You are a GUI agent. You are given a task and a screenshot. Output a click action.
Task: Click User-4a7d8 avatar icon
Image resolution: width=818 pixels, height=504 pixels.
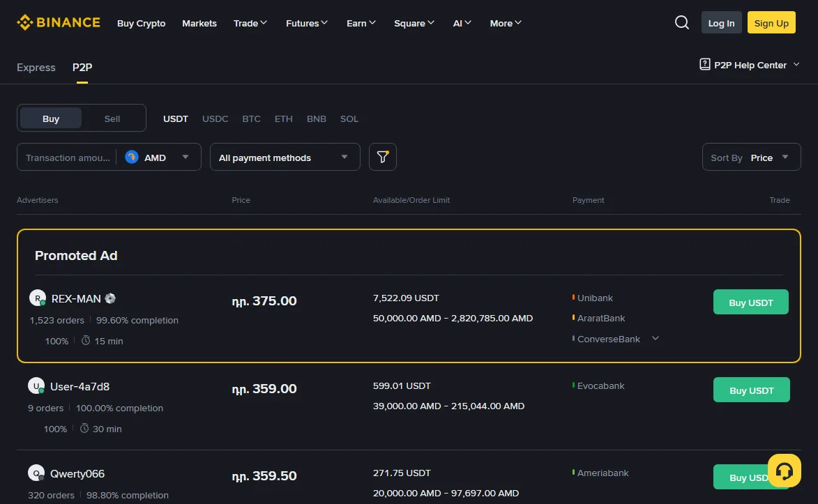(36, 386)
